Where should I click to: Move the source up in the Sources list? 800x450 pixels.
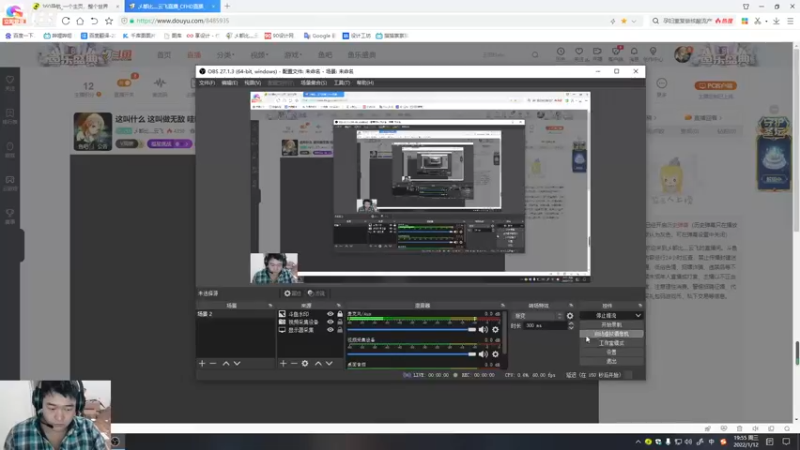click(318, 363)
